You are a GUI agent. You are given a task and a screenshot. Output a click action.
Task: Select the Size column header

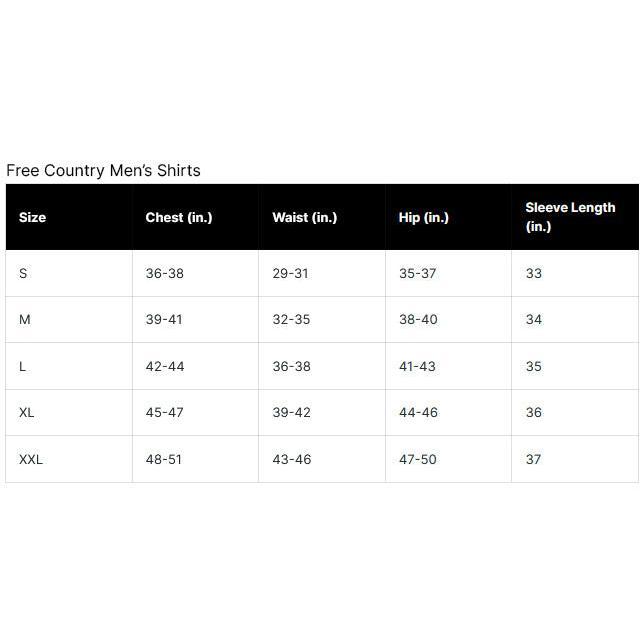[x=32, y=217]
